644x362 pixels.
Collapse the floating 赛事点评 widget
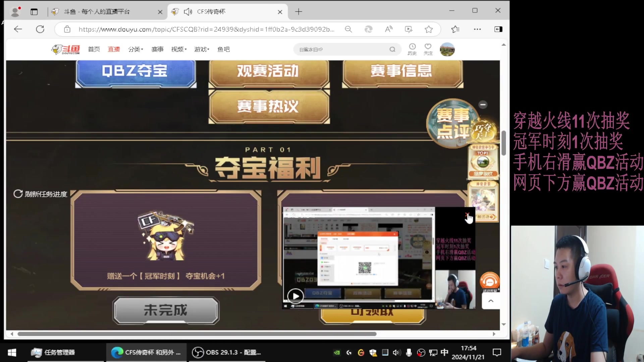tap(483, 105)
